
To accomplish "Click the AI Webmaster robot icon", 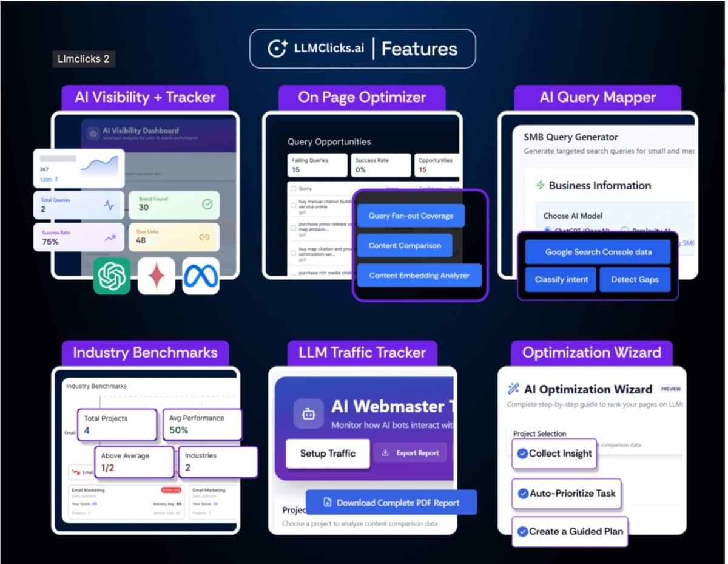I will pos(308,414).
